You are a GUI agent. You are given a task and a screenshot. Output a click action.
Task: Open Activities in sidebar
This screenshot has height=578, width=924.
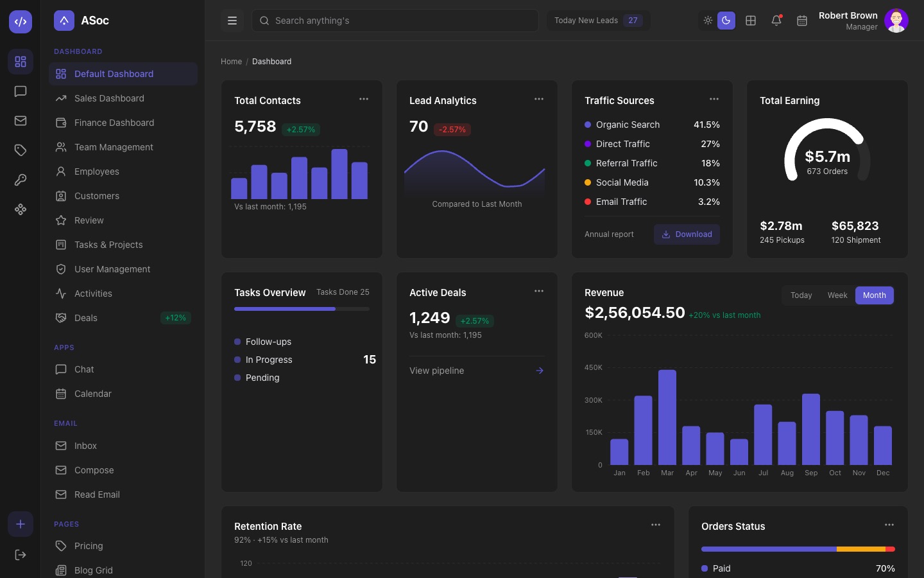123,293
